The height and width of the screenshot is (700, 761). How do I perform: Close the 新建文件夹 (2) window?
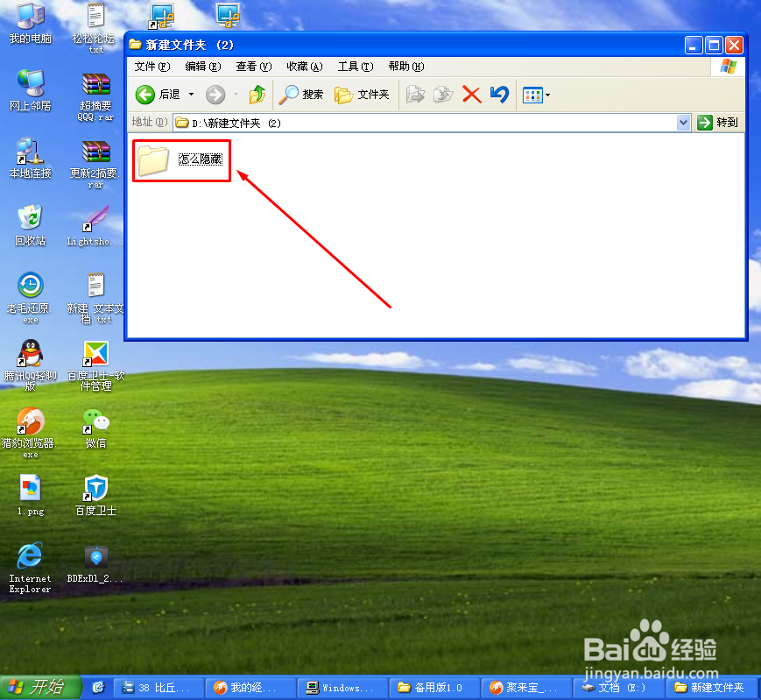tap(735, 46)
